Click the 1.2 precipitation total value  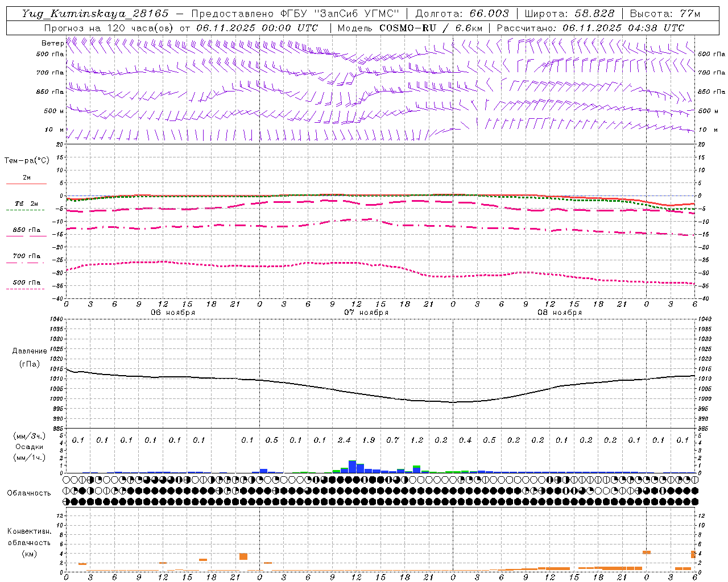pyautogui.click(x=417, y=440)
